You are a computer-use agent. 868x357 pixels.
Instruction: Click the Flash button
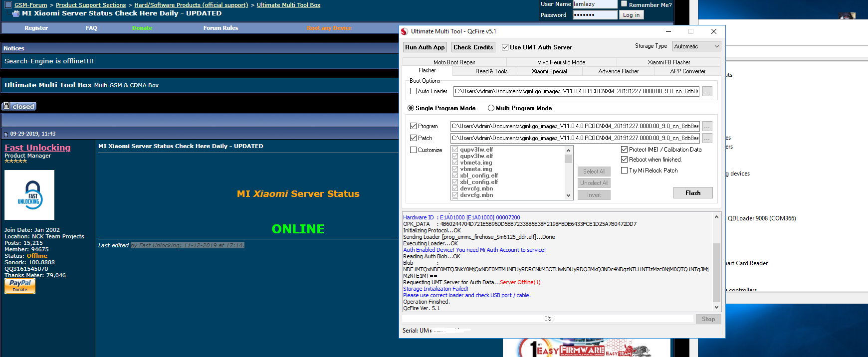693,193
